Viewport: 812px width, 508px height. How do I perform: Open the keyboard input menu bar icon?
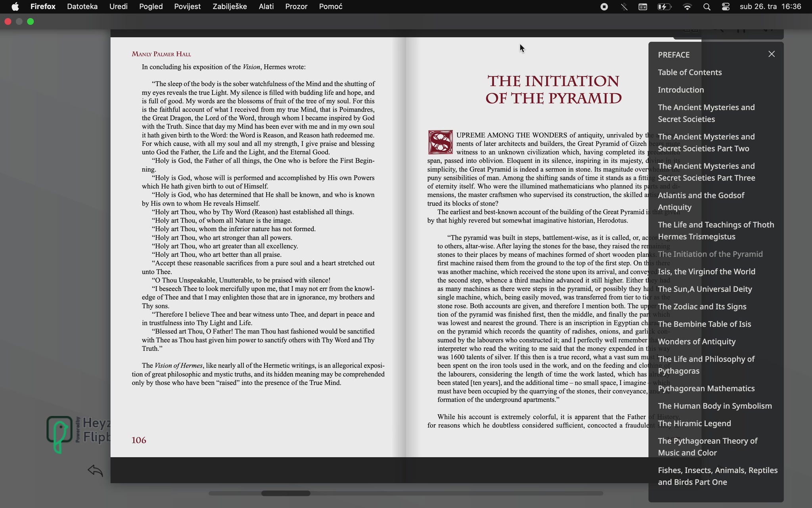click(643, 7)
